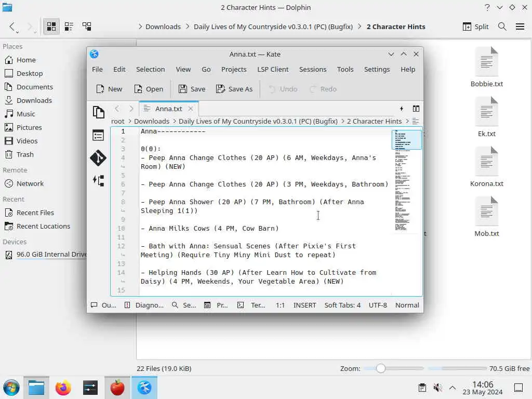532x399 pixels.
Task: Open the LSP Client menu
Action: tap(273, 69)
